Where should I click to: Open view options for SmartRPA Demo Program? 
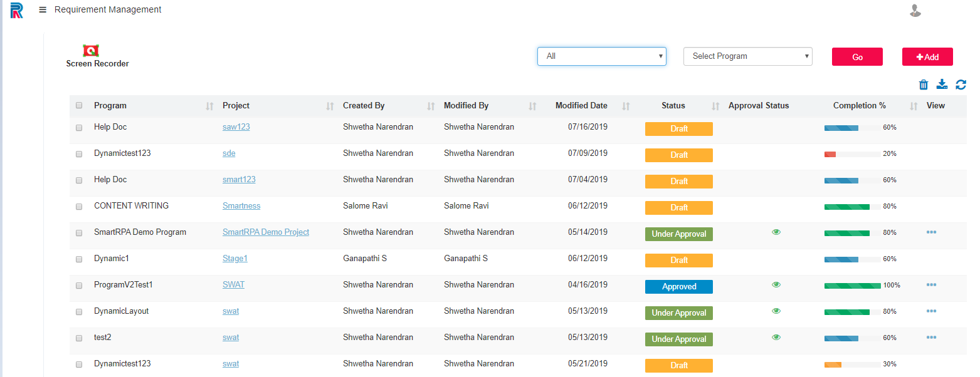(x=931, y=232)
